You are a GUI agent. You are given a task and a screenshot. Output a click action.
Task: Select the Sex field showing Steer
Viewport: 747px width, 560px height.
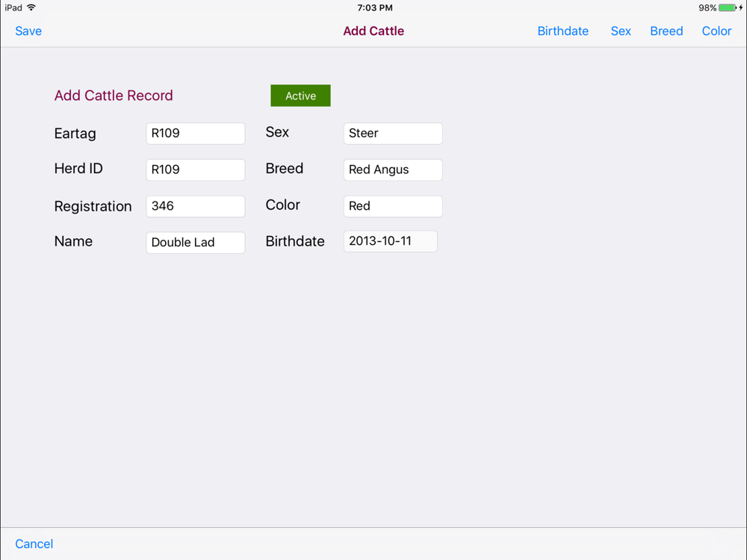tap(393, 134)
